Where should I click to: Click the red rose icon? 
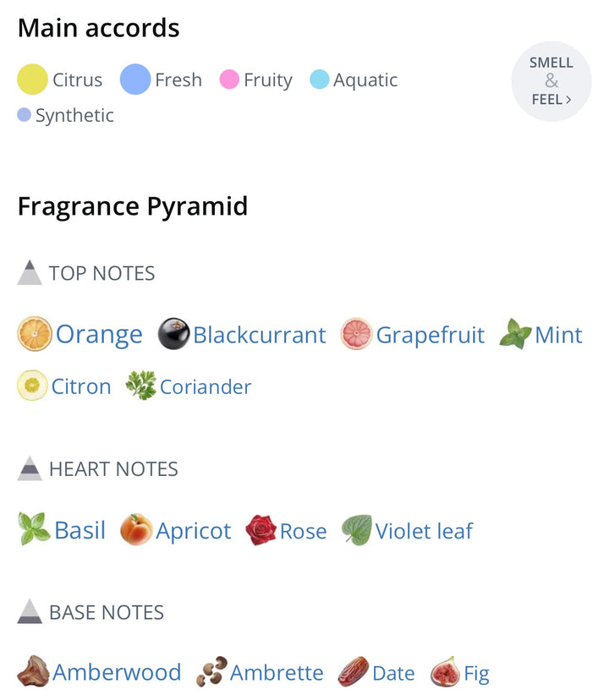[261, 530]
